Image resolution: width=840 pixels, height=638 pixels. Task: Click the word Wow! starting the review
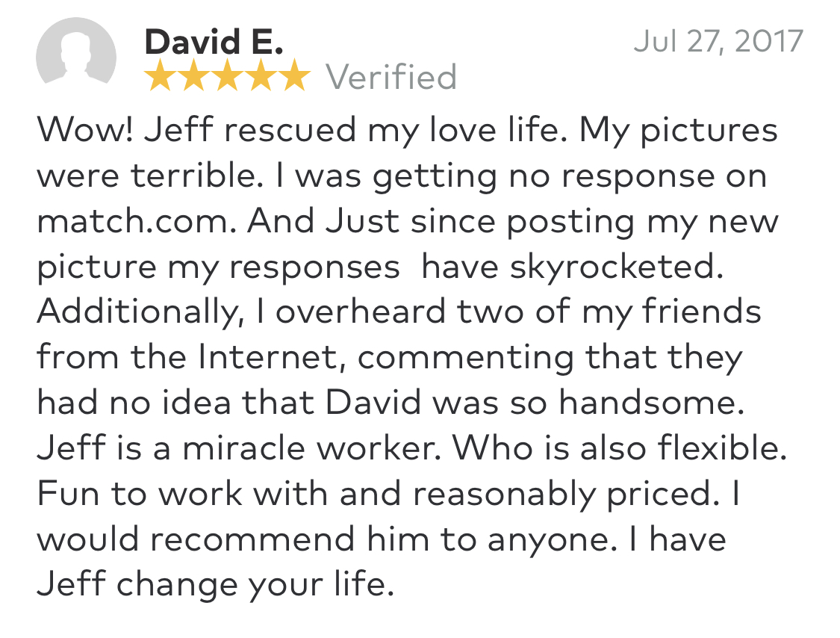click(85, 130)
